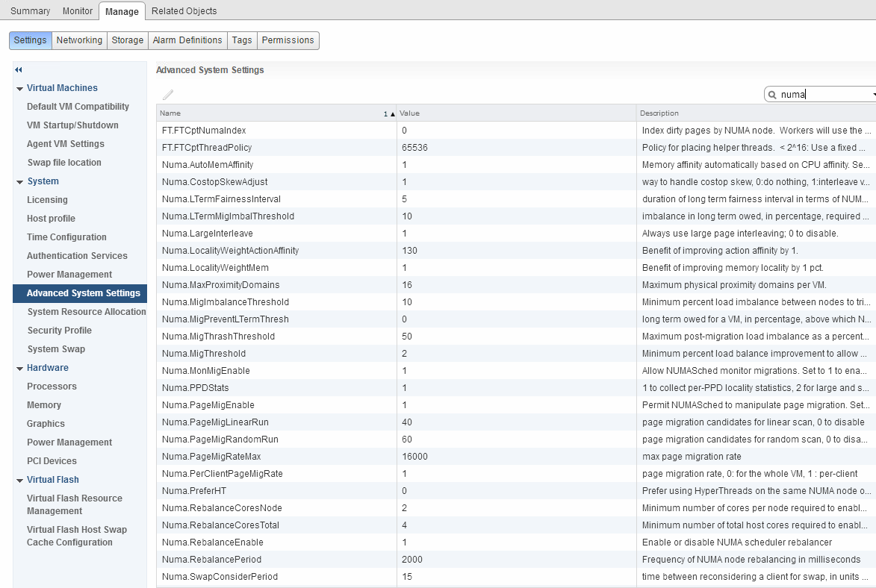The height and width of the screenshot is (588, 876).
Task: Open Default VM Compatibility settings
Action: pyautogui.click(x=78, y=107)
